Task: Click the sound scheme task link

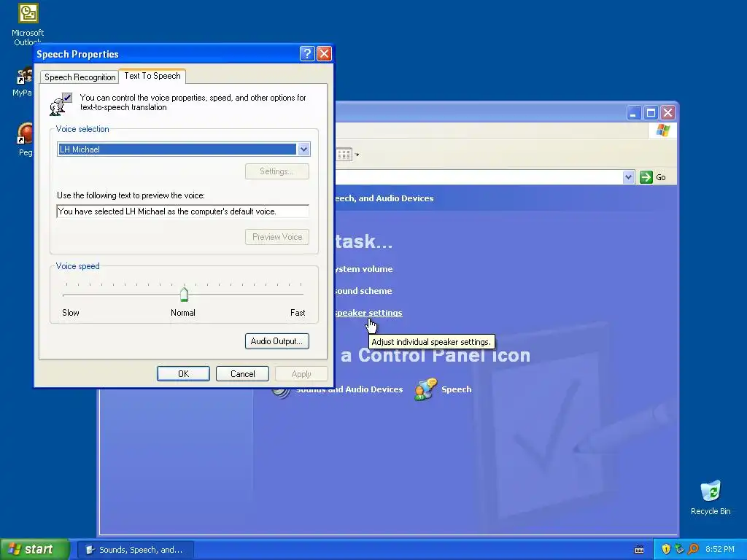Action: (363, 291)
